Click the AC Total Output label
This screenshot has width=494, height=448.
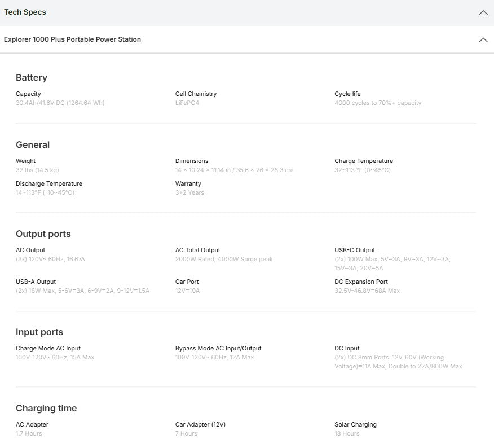tap(197, 251)
